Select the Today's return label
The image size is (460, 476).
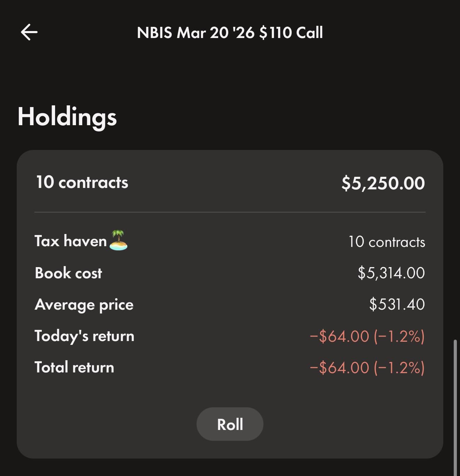point(84,336)
